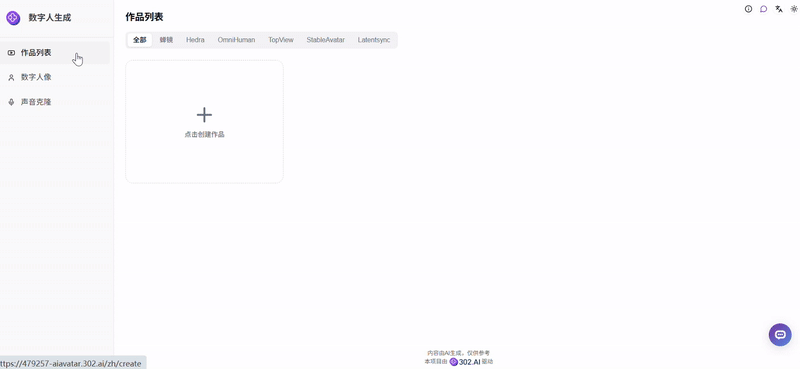
Task: Click the 数字人生成 app title text
Action: click(x=49, y=18)
